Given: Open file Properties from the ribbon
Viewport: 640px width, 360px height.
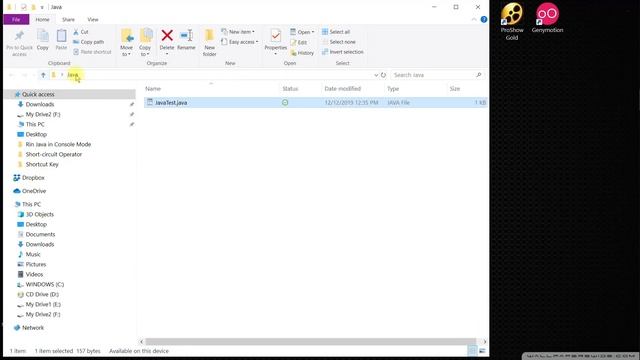Looking at the screenshot, I should 276,42.
